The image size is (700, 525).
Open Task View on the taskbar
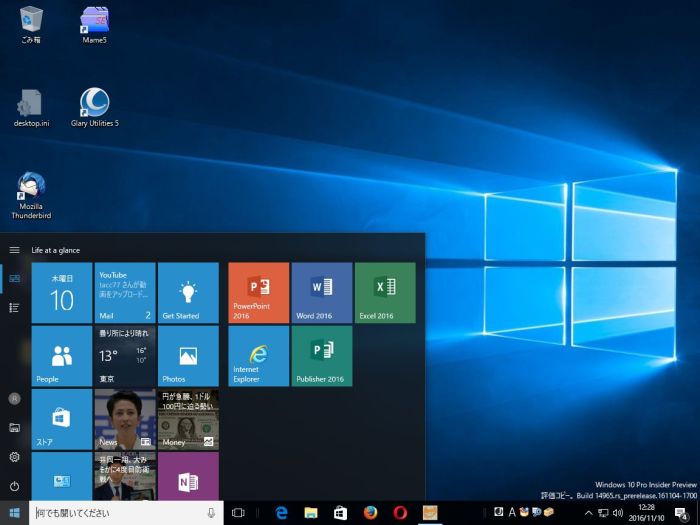point(238,512)
